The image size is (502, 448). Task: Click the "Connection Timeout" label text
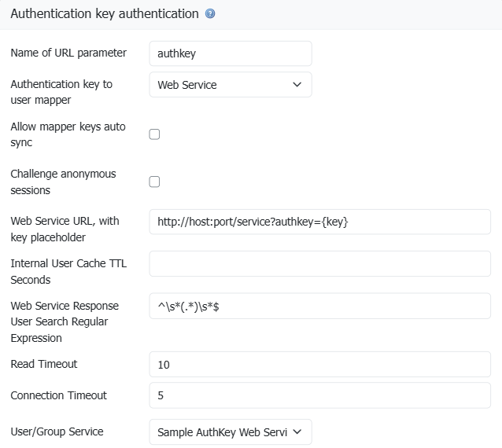59,396
